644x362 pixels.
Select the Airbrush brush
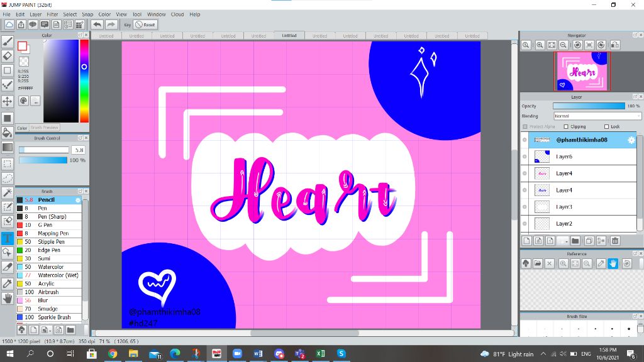pyautogui.click(x=49, y=292)
